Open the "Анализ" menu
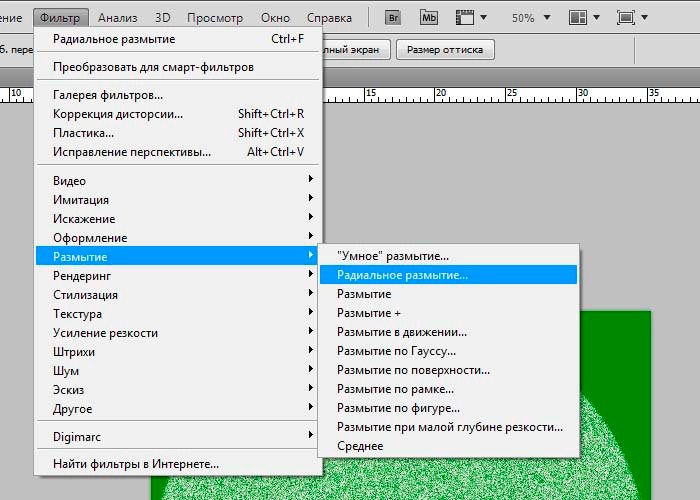The image size is (700, 500). pyautogui.click(x=118, y=18)
